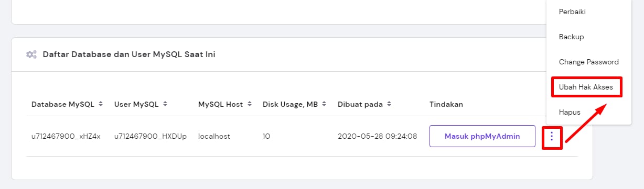Sort the User MySQL column via arrows
The image size is (644, 189).
point(165,104)
